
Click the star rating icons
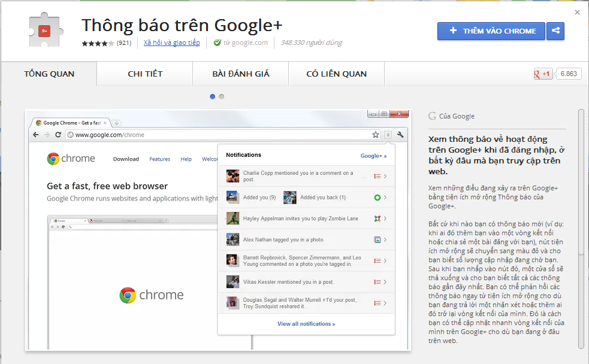(98, 43)
